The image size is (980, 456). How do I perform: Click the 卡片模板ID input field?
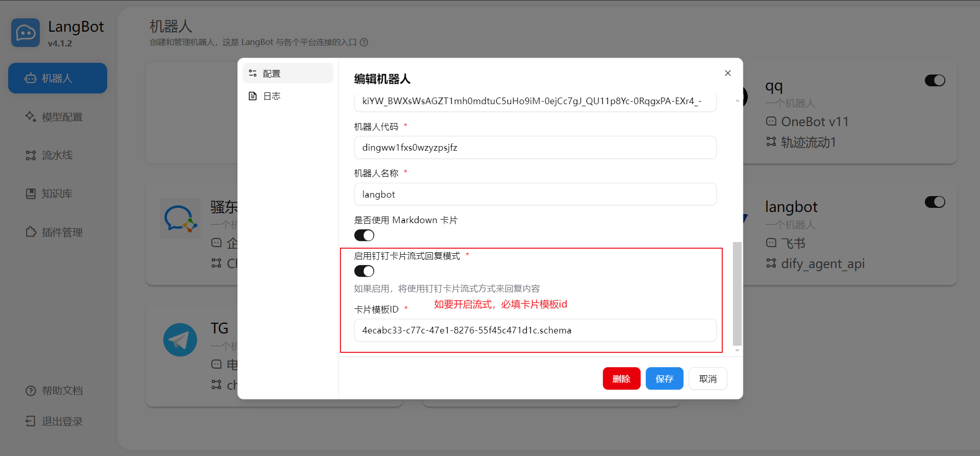click(535, 330)
